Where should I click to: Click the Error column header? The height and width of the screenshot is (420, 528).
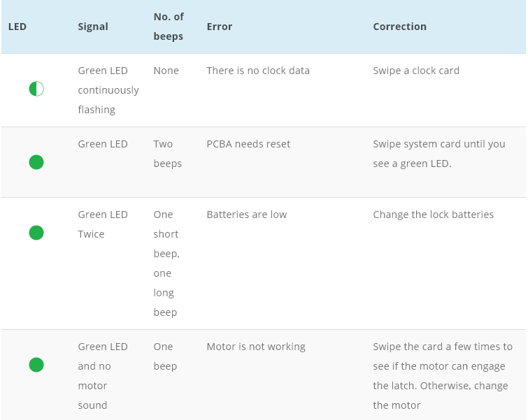tap(220, 27)
